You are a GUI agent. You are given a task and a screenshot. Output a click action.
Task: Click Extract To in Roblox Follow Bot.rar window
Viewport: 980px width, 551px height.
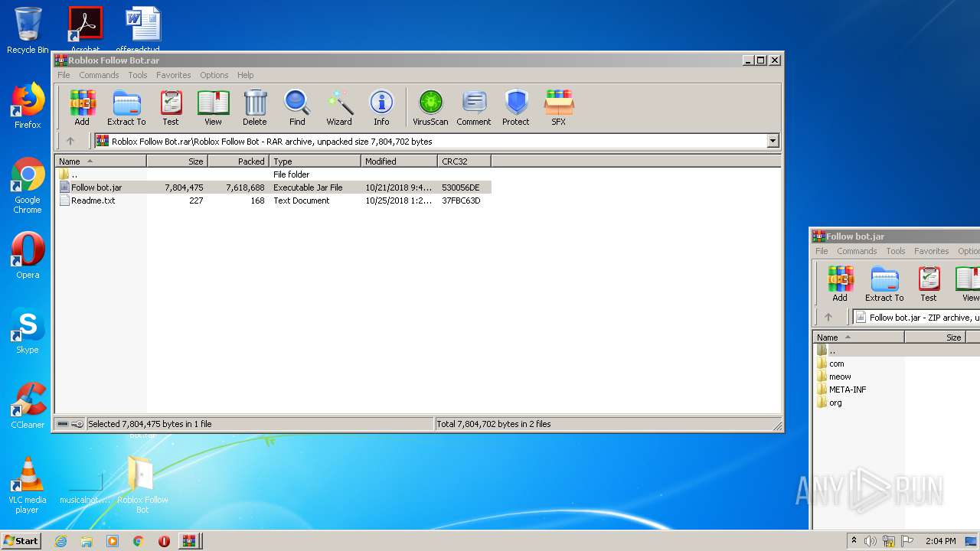click(126, 107)
